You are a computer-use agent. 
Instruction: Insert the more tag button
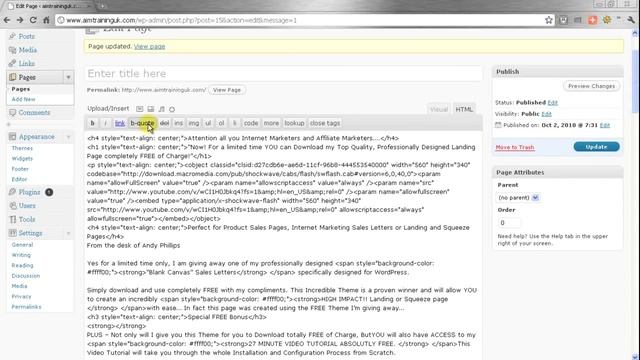[x=271, y=123]
